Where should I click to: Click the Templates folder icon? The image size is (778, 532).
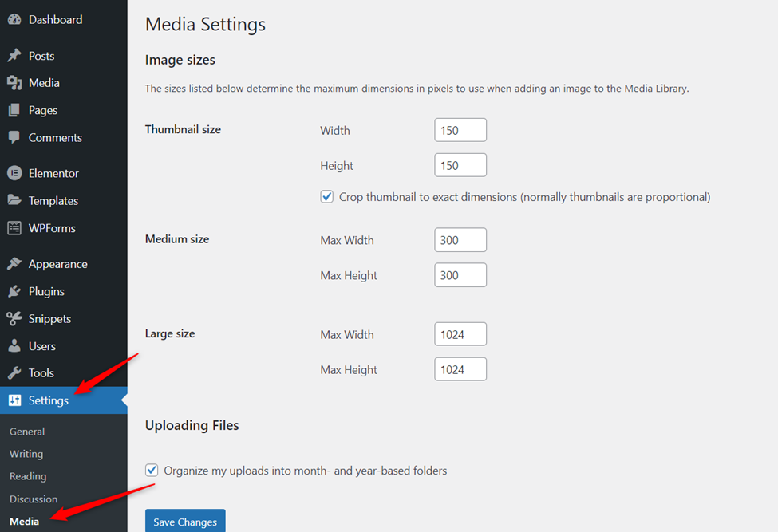14,200
